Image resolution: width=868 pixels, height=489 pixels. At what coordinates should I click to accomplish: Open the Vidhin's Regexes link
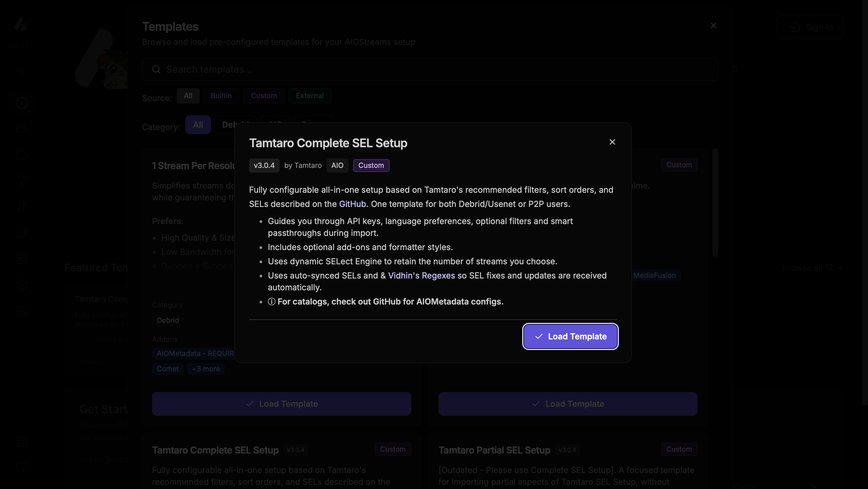tap(421, 276)
